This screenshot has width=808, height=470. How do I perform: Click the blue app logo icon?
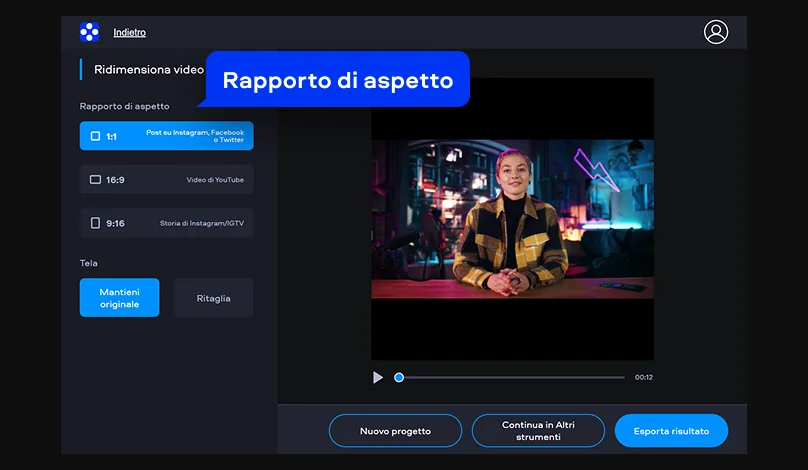89,32
